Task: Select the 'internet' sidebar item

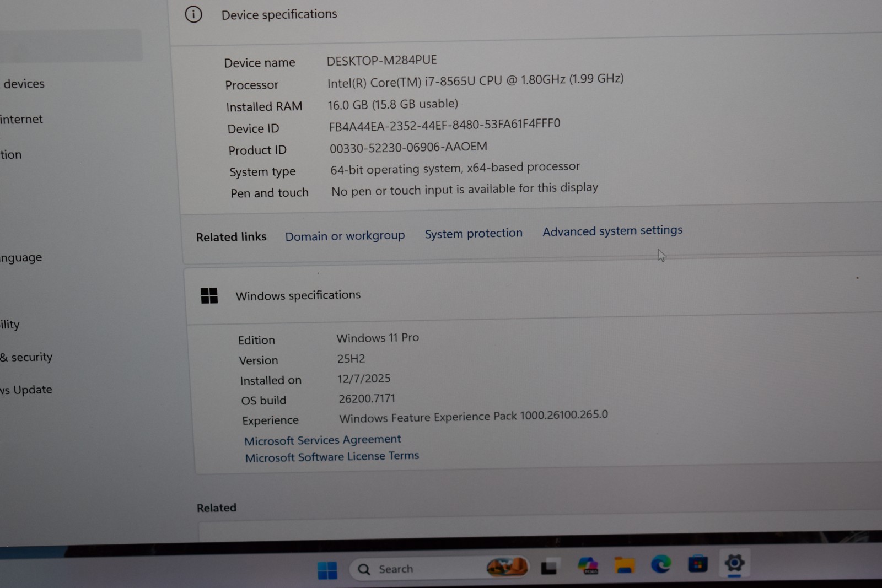Action: [21, 119]
